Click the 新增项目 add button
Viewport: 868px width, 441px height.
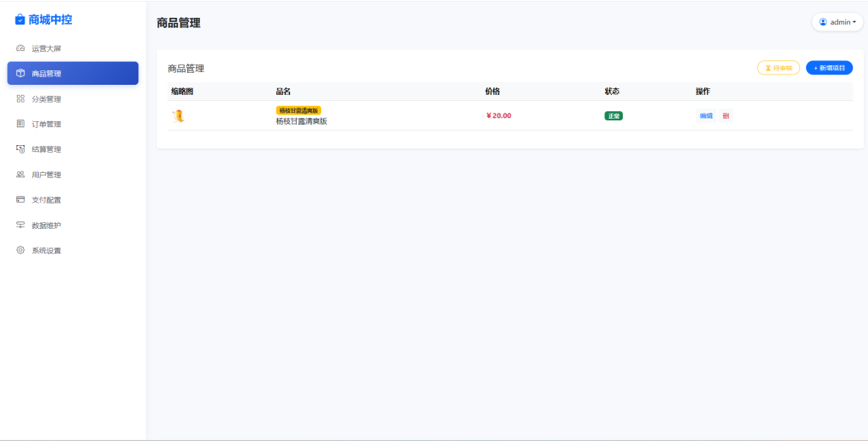[x=829, y=68]
